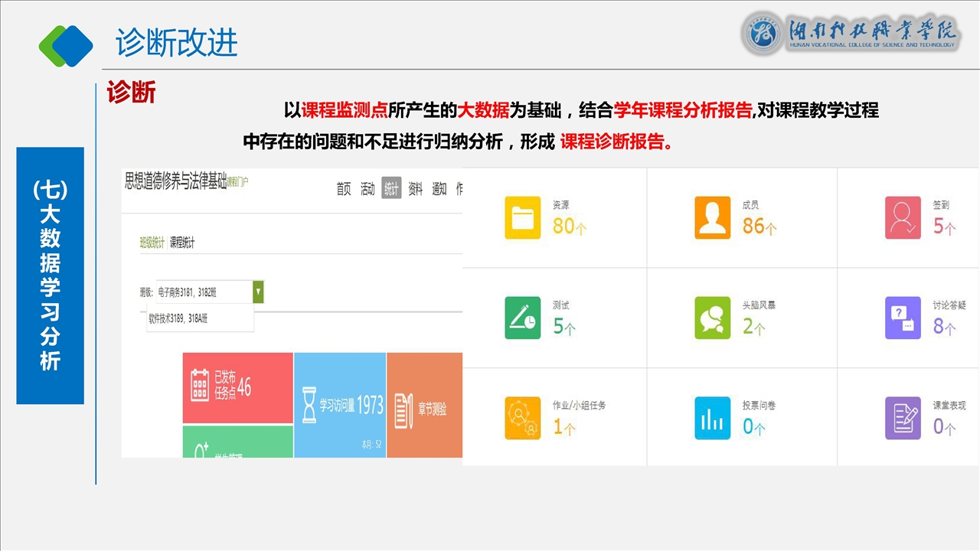
Task: Open the purple 讨论答疑 discussion icon
Action: pos(903,318)
